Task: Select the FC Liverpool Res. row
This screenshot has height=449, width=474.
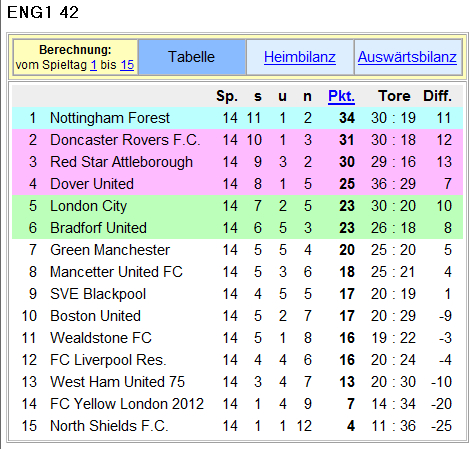Action: 237,360
